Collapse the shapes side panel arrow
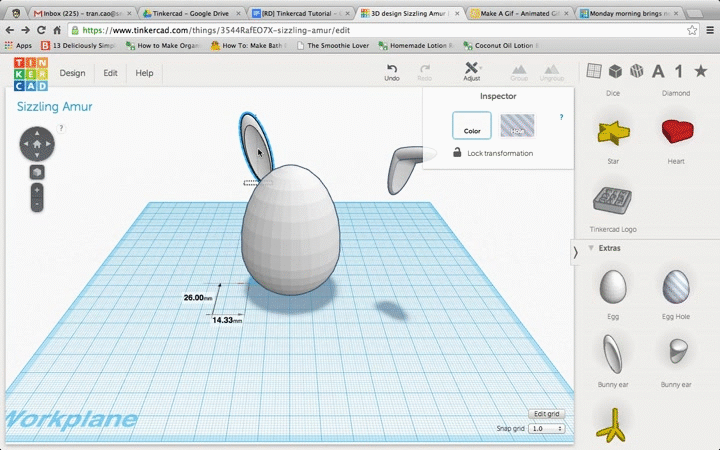This screenshot has width=720, height=450. tap(575, 254)
